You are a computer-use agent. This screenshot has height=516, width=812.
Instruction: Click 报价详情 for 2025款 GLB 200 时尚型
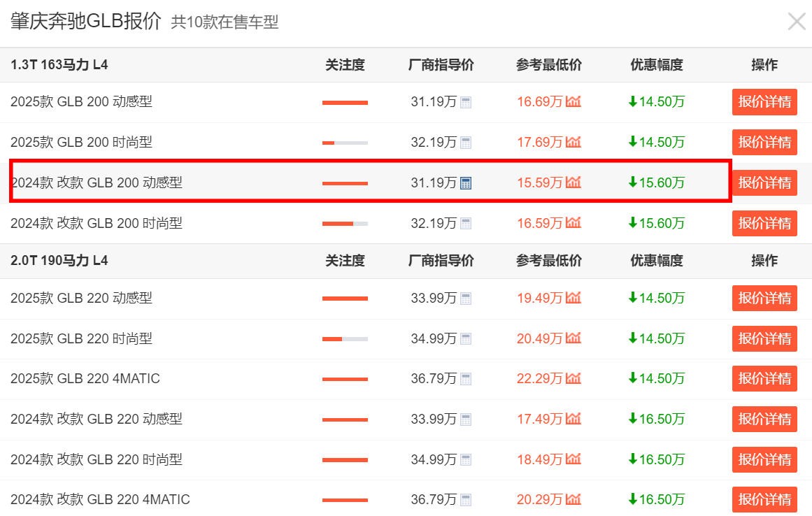[764, 143]
